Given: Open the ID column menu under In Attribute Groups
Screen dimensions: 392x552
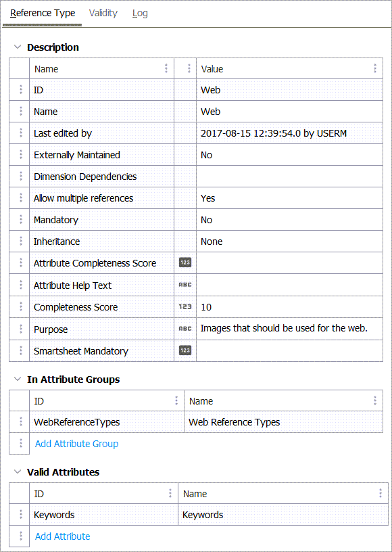Looking at the screenshot, I should [x=176, y=400].
